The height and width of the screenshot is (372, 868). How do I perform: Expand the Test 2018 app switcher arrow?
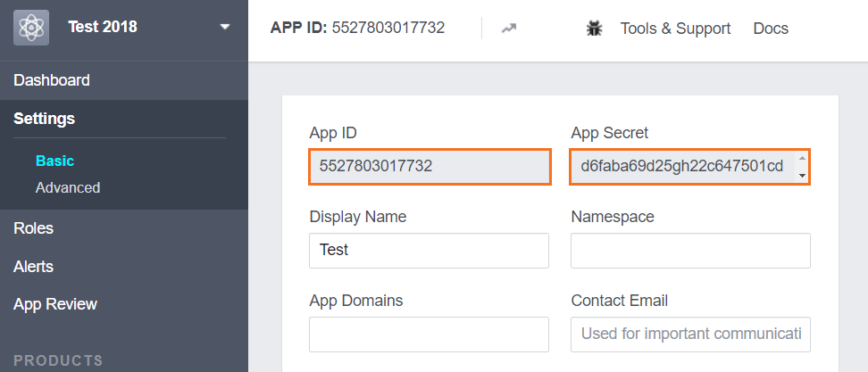(224, 27)
